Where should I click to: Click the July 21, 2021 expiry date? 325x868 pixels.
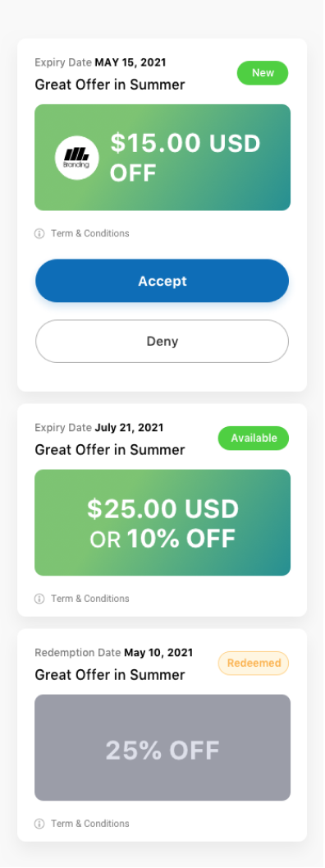pos(129,427)
